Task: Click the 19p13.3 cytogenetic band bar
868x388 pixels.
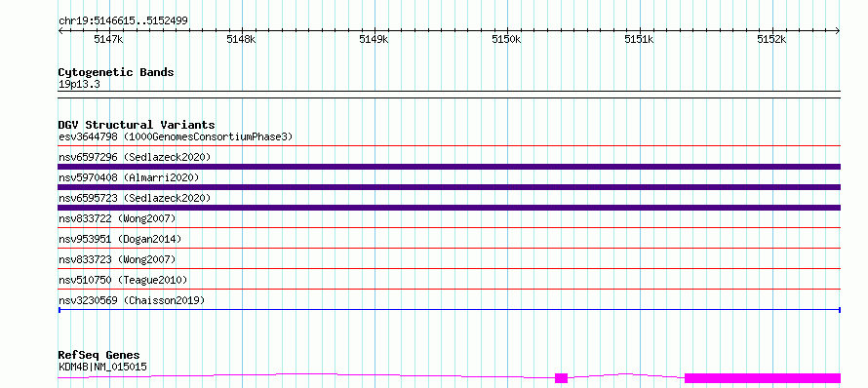Action: pyautogui.click(x=450, y=95)
